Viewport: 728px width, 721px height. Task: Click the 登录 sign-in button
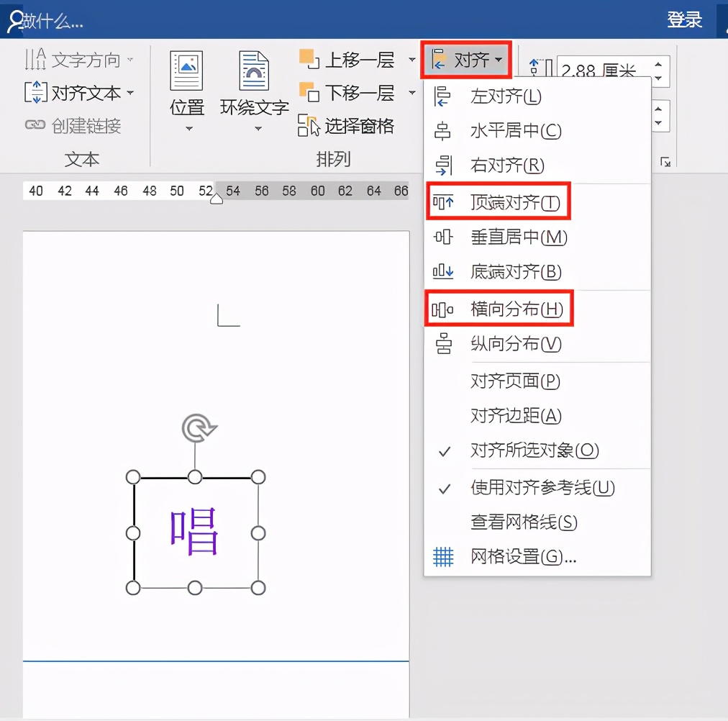point(684,20)
